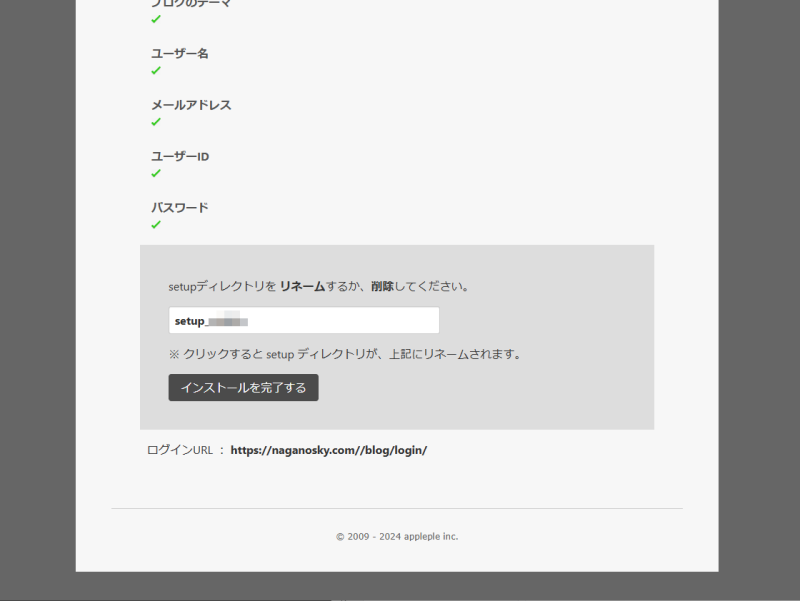
Task: Click the bold リネーム word in instructions
Action: 303,286
